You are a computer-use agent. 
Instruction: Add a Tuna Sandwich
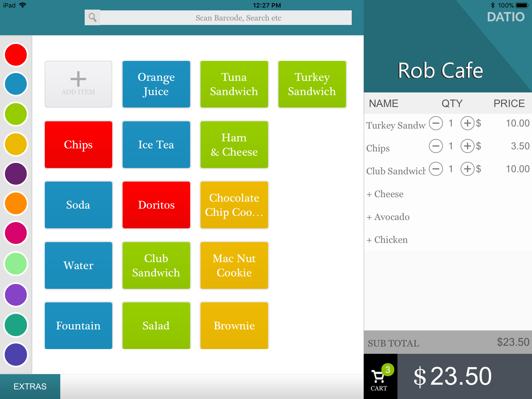pyautogui.click(x=234, y=84)
